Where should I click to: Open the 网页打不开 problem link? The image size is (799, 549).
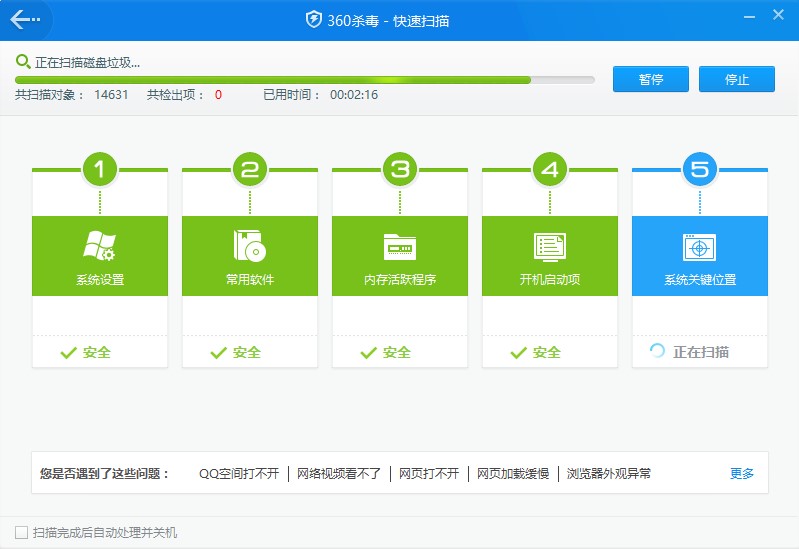point(429,474)
